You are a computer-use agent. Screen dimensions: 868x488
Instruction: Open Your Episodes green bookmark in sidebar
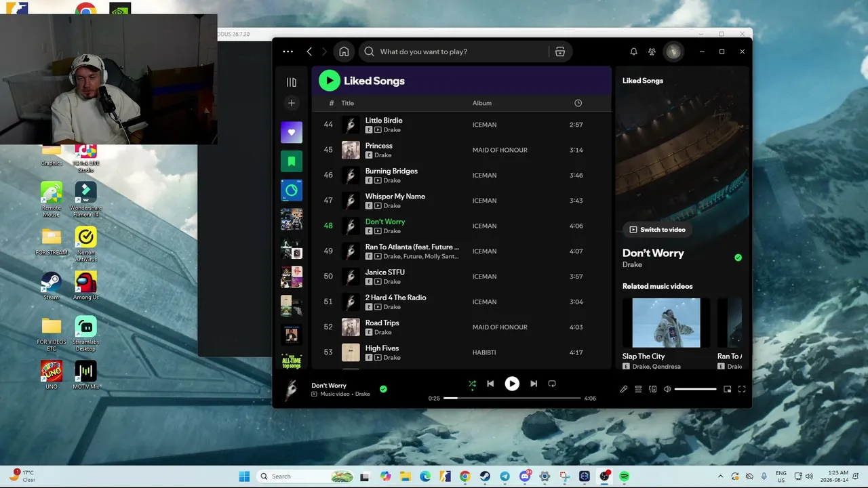(x=292, y=161)
